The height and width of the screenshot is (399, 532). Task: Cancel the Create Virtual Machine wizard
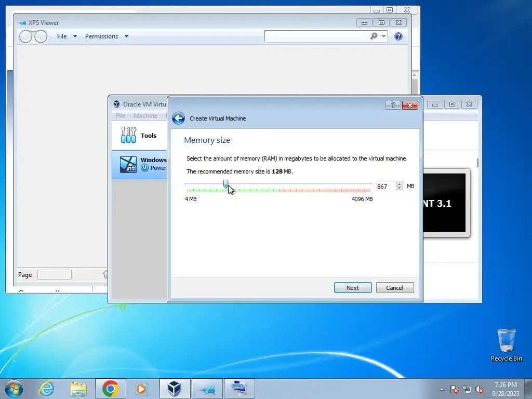coord(395,288)
